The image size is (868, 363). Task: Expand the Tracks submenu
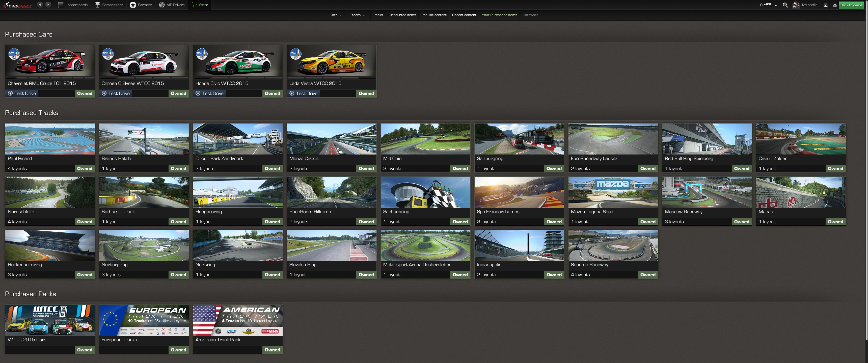click(357, 15)
